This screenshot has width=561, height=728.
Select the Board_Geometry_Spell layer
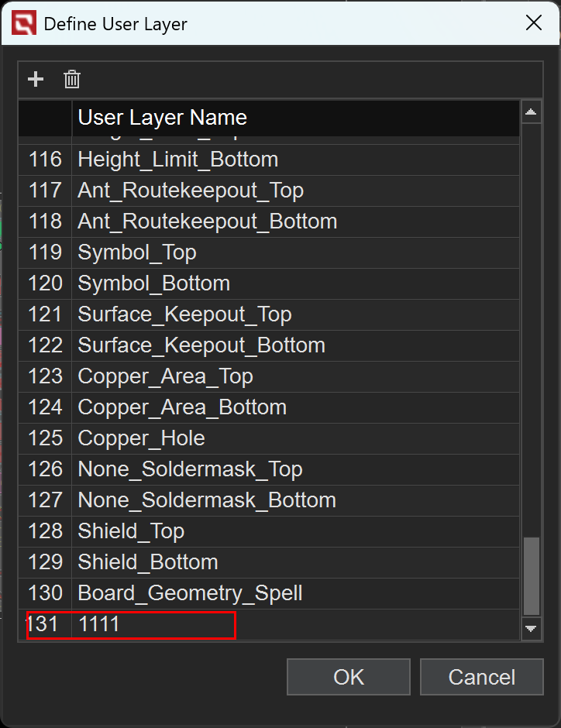(190, 593)
